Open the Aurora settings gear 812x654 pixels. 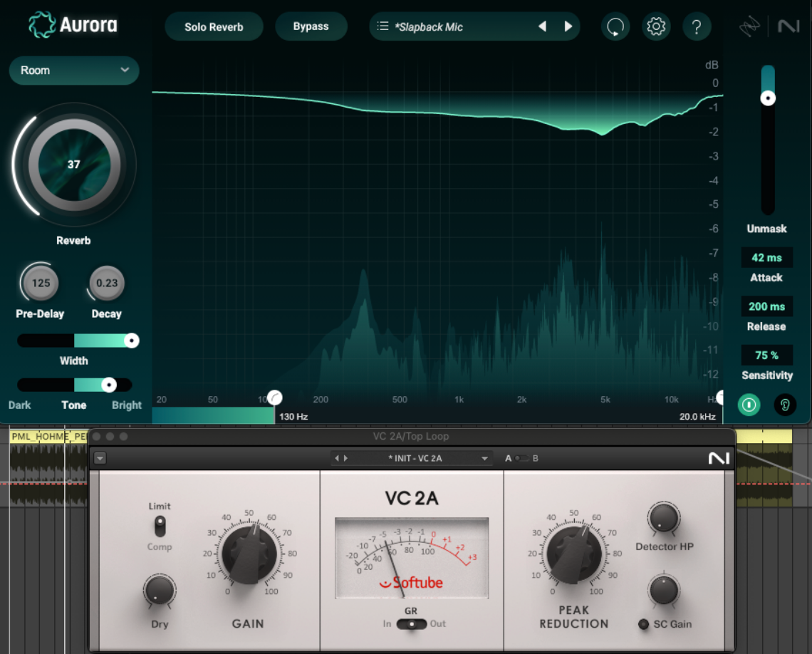(x=656, y=26)
